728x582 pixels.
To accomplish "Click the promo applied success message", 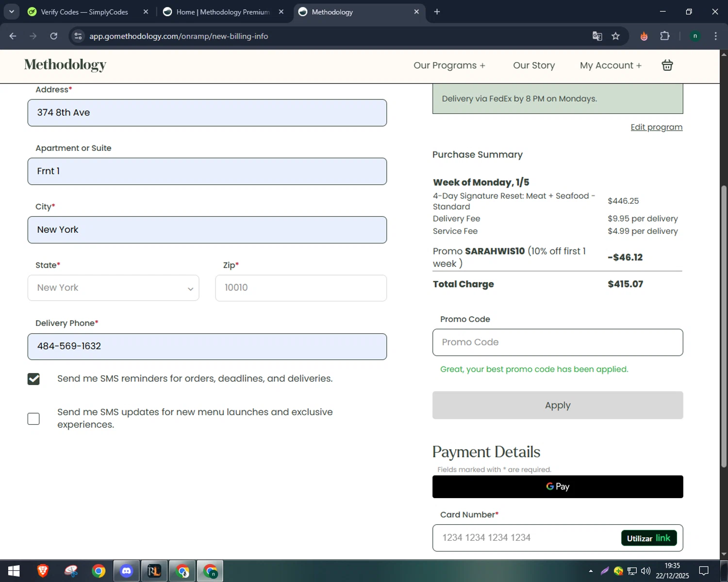I will tap(534, 369).
